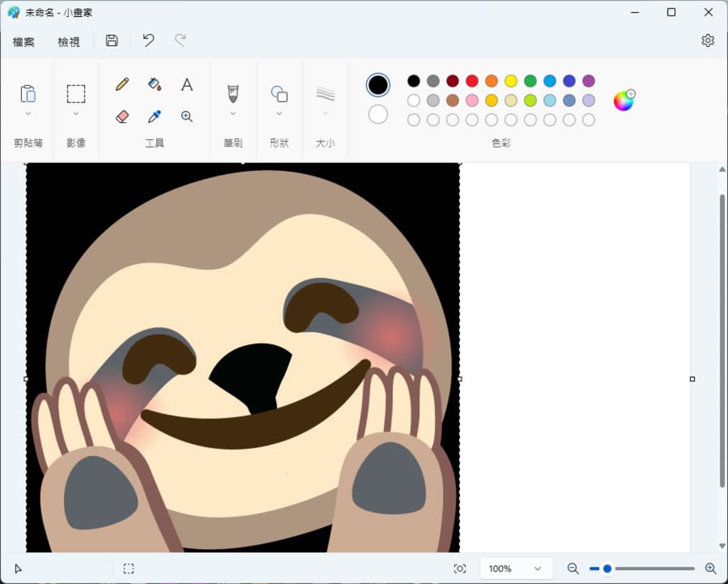Pick the light turquoise swatch
728x584 pixels.
[550, 100]
